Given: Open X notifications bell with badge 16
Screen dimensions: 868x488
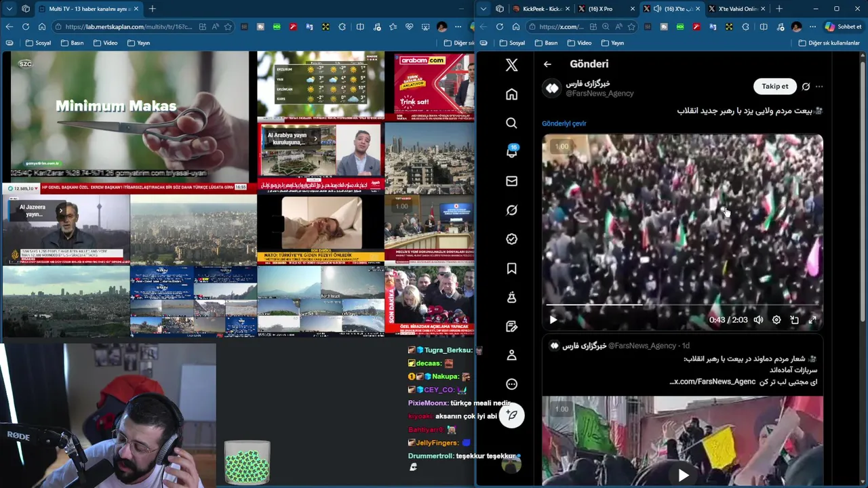Looking at the screenshot, I should [x=511, y=152].
